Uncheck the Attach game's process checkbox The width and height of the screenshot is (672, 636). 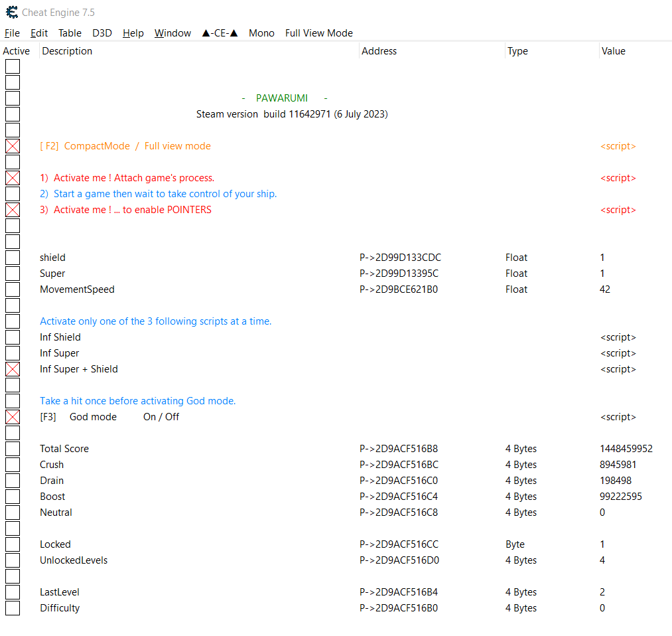13,178
